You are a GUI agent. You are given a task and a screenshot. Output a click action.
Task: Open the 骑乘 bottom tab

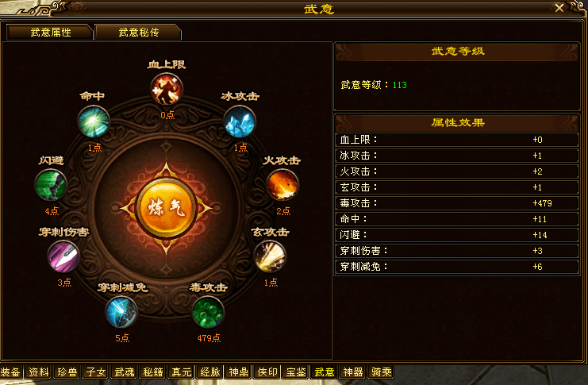pyautogui.click(x=382, y=372)
